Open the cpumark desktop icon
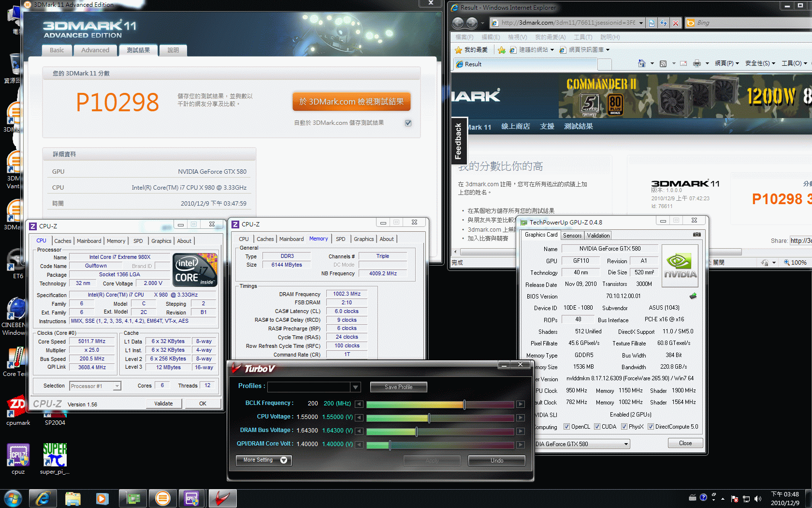Screen dimensions: 812x508 [x=18, y=411]
